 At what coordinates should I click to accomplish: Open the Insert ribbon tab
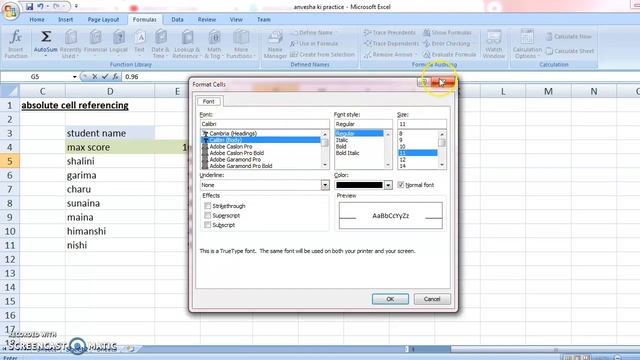(x=65, y=19)
